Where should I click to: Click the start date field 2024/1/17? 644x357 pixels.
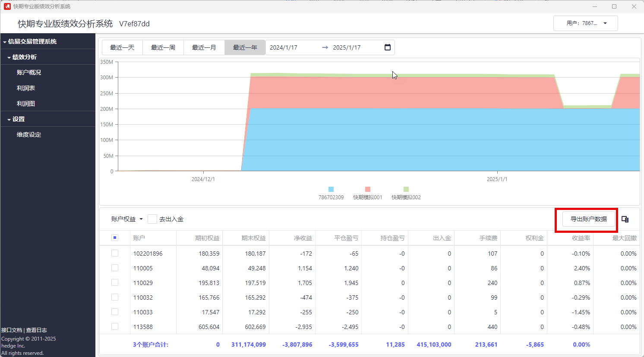(284, 47)
